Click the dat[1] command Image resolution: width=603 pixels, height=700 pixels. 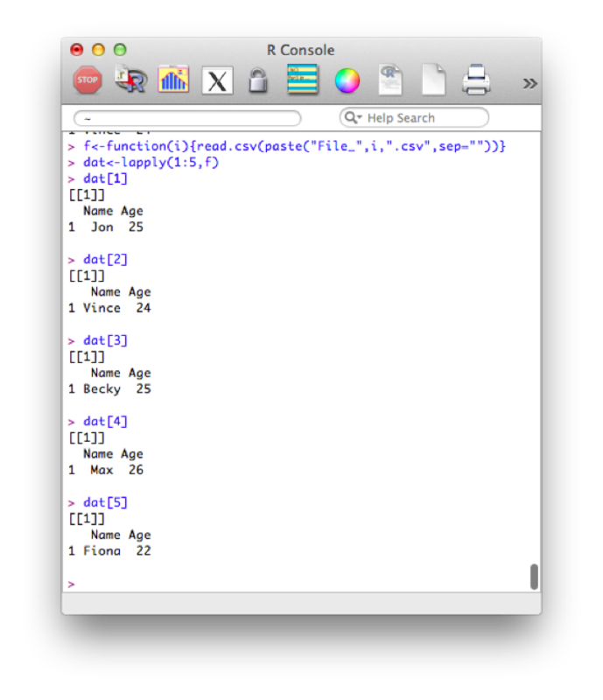105,178
